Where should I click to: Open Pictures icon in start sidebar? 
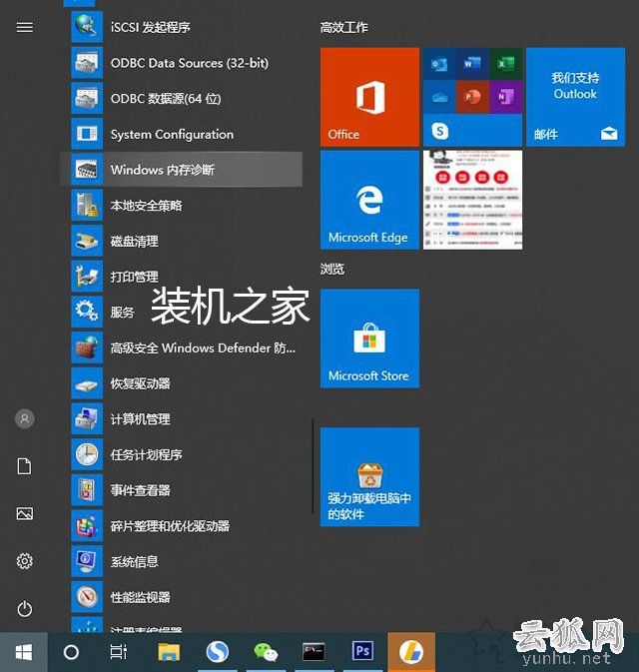(24, 513)
